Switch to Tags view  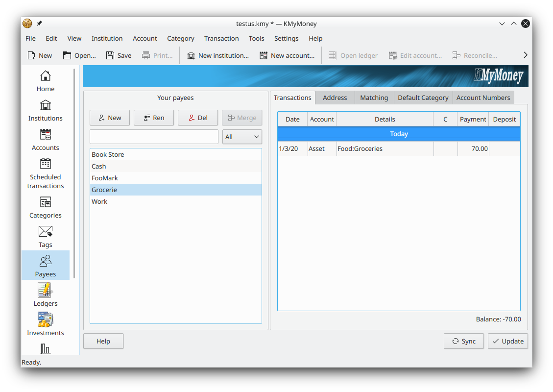point(45,237)
